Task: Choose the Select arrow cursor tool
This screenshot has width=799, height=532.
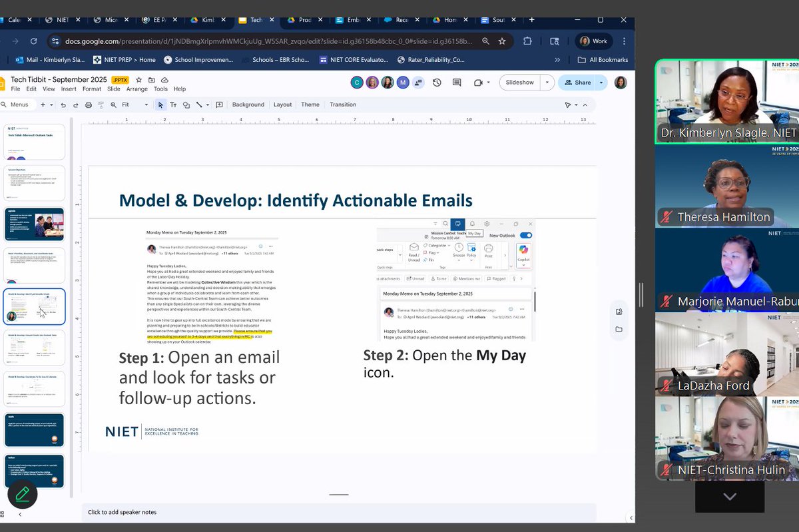Action: point(160,105)
